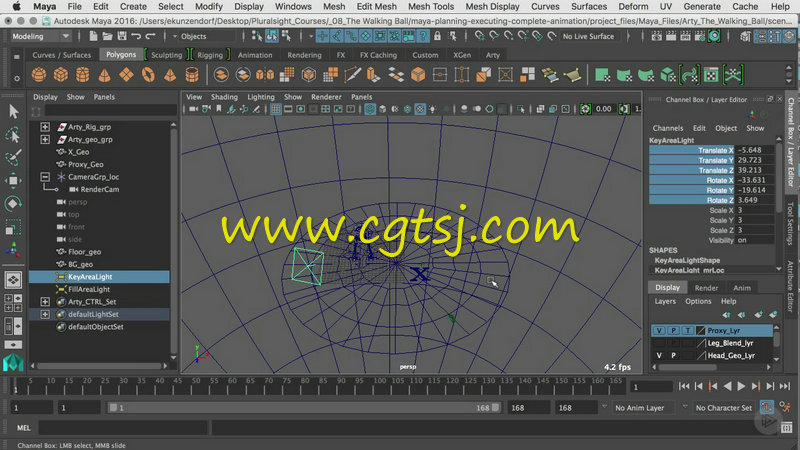800x450 pixels.
Task: Open the Modeling menu set dropdown
Action: [40, 36]
